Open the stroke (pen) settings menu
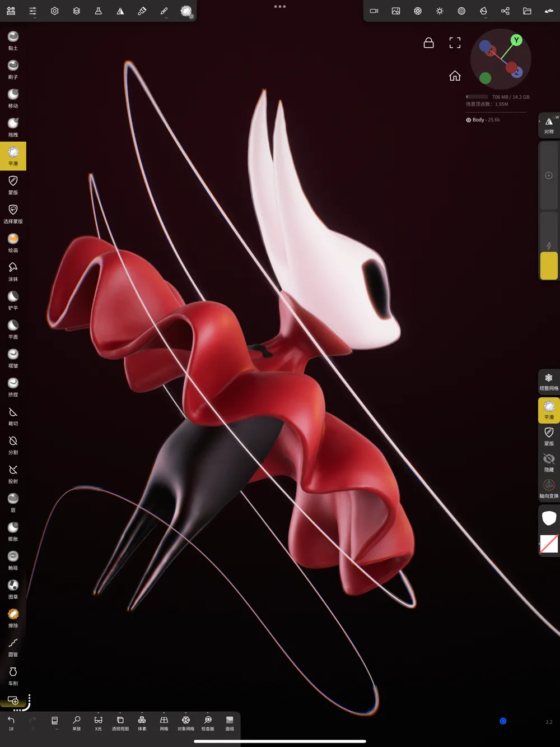 164,11
